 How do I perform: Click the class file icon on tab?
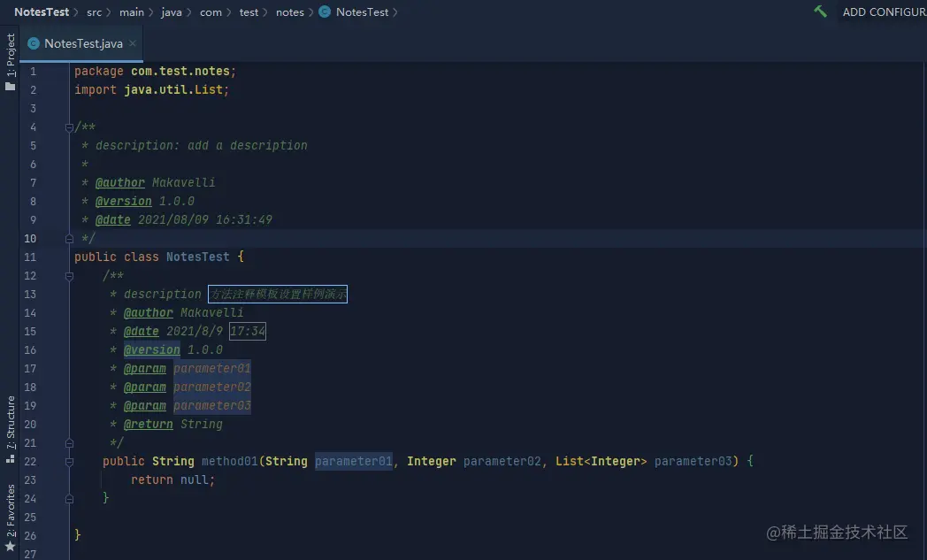(x=34, y=43)
